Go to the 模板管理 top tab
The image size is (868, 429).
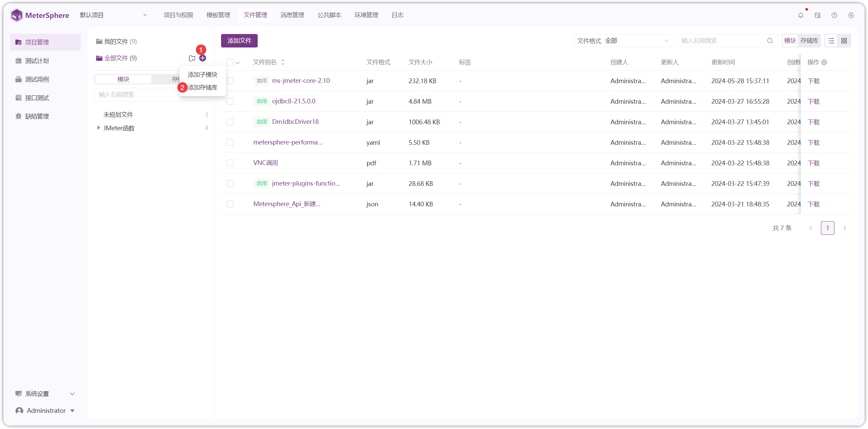pos(218,15)
